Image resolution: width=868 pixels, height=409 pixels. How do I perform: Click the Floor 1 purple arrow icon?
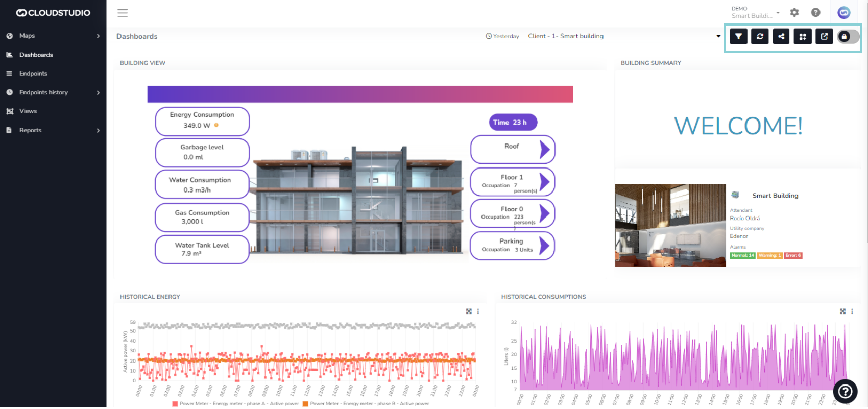(x=545, y=182)
